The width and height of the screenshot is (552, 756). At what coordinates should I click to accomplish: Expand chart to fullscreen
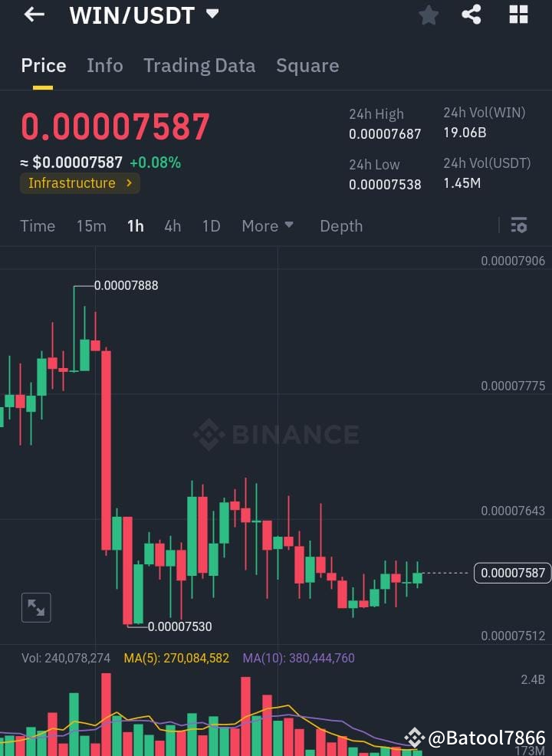(x=36, y=607)
